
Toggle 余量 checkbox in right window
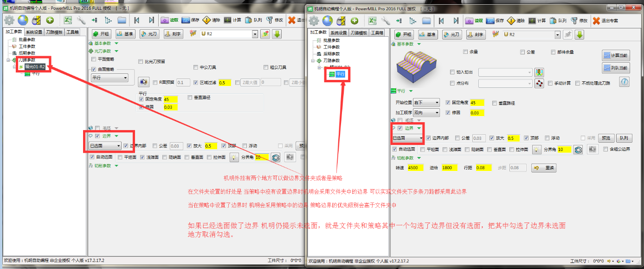(x=465, y=52)
